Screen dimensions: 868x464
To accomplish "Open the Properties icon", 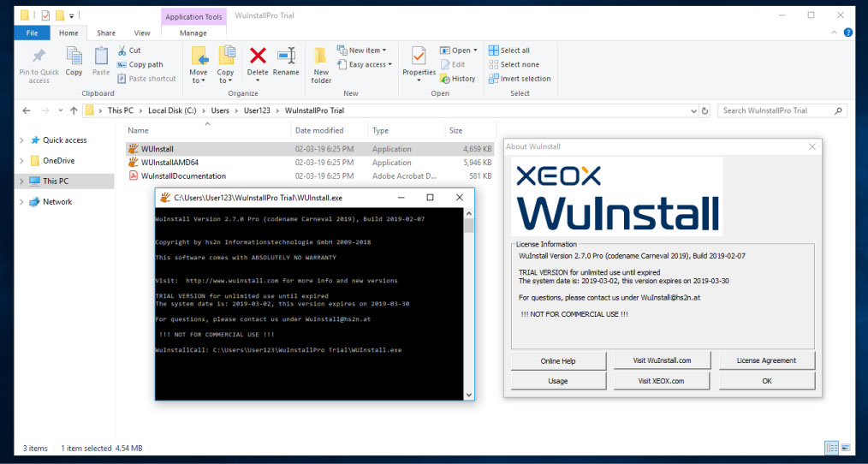I will coord(419,56).
